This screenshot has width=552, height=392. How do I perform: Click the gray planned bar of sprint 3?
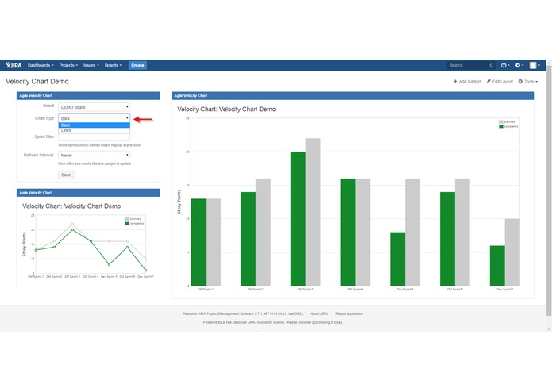click(x=313, y=212)
